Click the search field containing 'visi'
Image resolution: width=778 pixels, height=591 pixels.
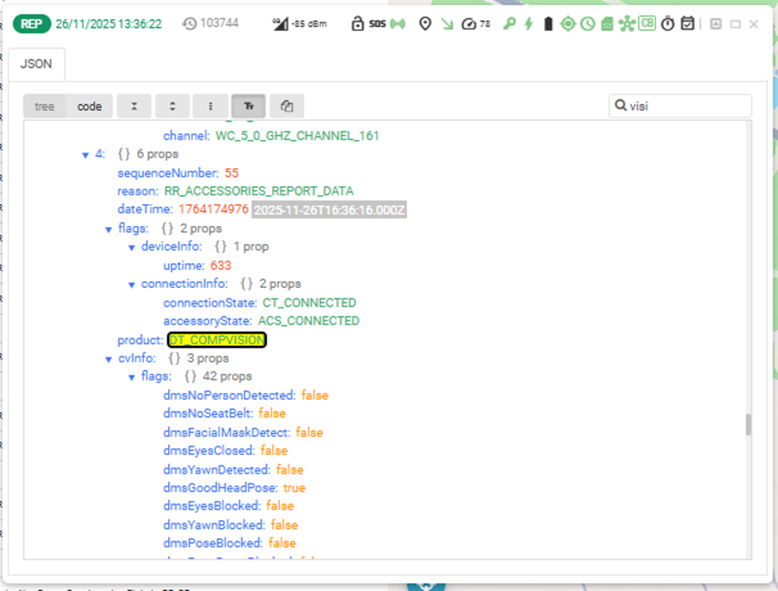pyautogui.click(x=687, y=106)
